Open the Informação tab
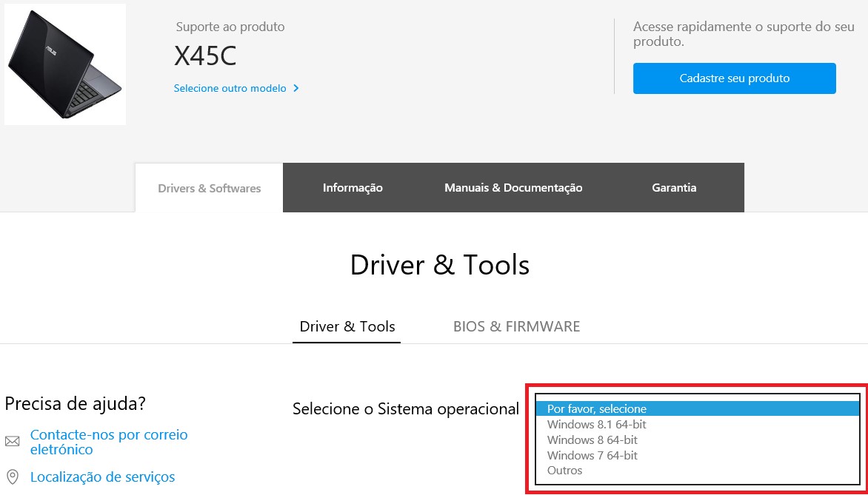The height and width of the screenshot is (495, 868). (x=353, y=187)
